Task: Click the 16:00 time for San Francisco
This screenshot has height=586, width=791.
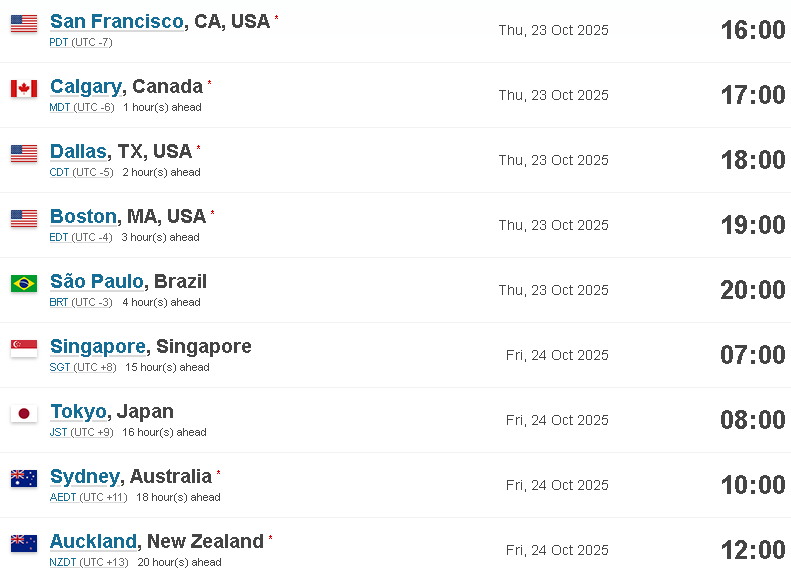Action: point(753,30)
